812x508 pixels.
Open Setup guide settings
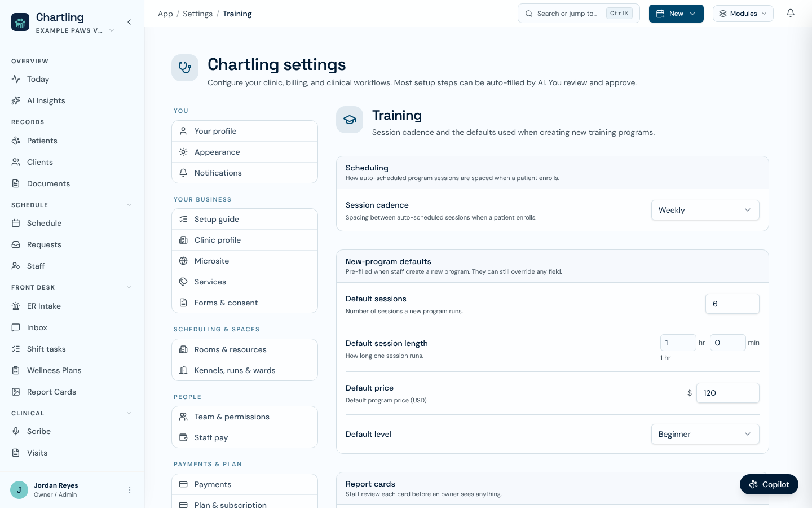click(245, 219)
